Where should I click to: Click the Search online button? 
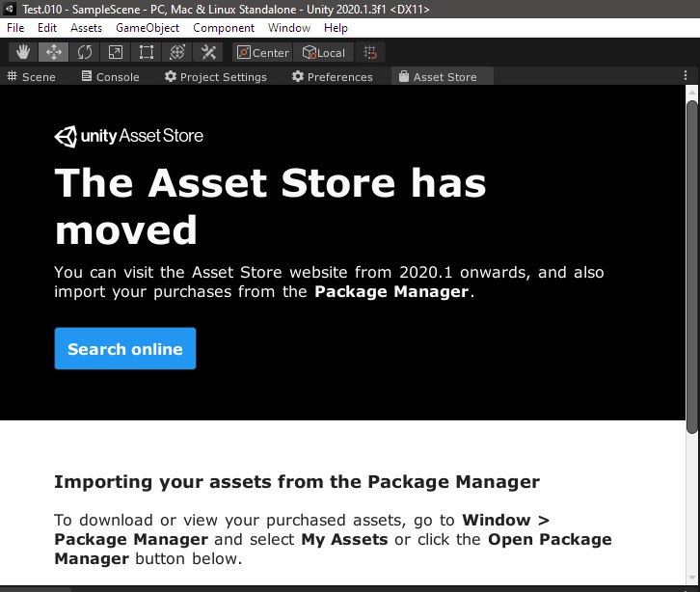(125, 349)
